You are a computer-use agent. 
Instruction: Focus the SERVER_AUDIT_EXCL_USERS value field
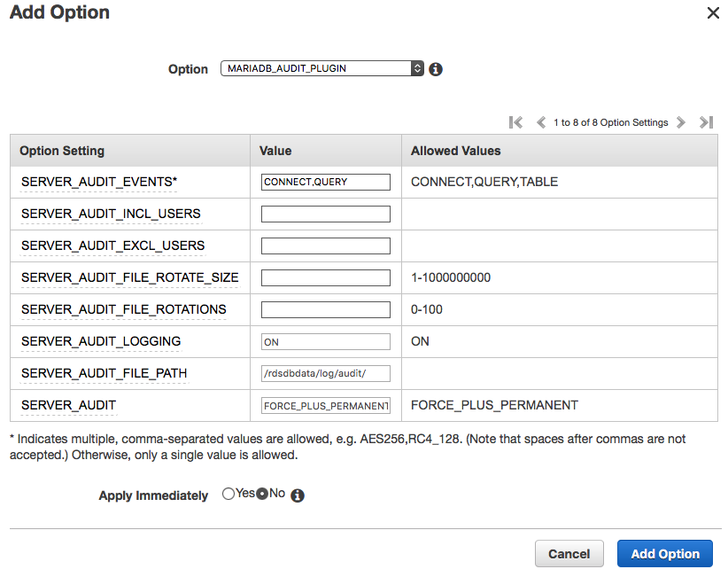coord(325,246)
